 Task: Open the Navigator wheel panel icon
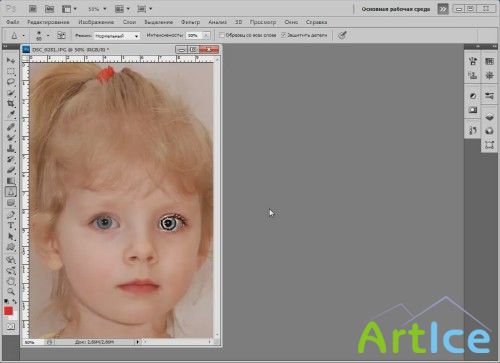[x=489, y=75]
